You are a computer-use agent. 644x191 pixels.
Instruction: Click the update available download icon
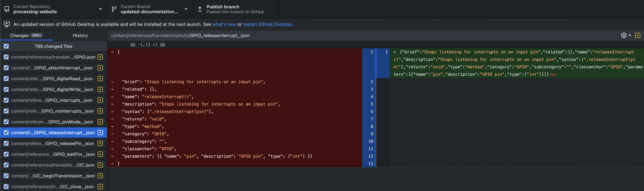point(7,24)
